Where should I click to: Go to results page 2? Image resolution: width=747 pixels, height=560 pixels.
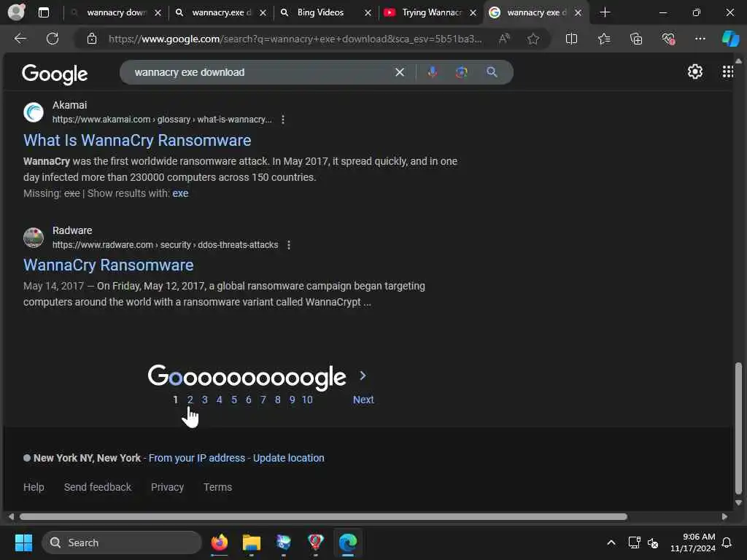click(x=190, y=400)
